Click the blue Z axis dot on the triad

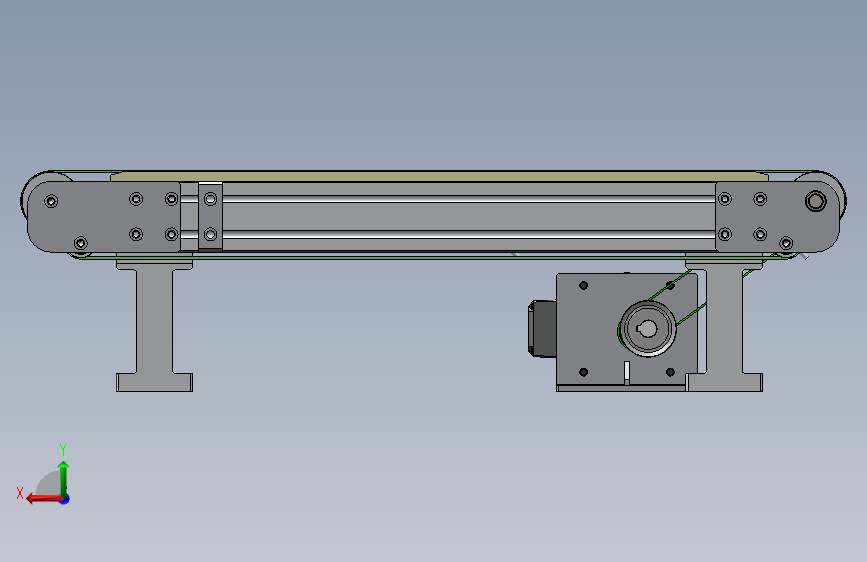[65, 499]
